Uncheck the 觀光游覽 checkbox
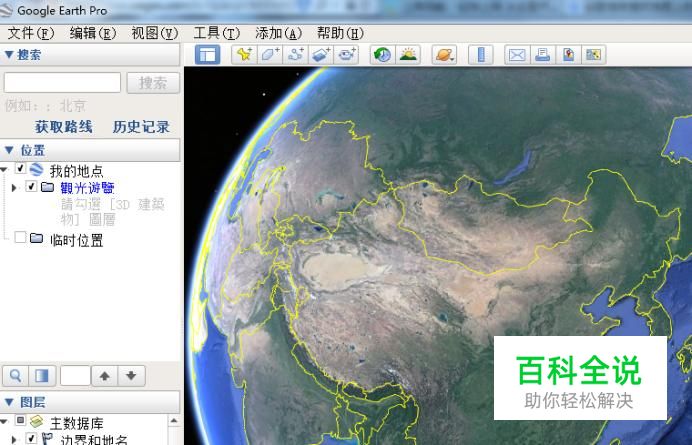This screenshot has height=445, width=692. pyautogui.click(x=31, y=186)
